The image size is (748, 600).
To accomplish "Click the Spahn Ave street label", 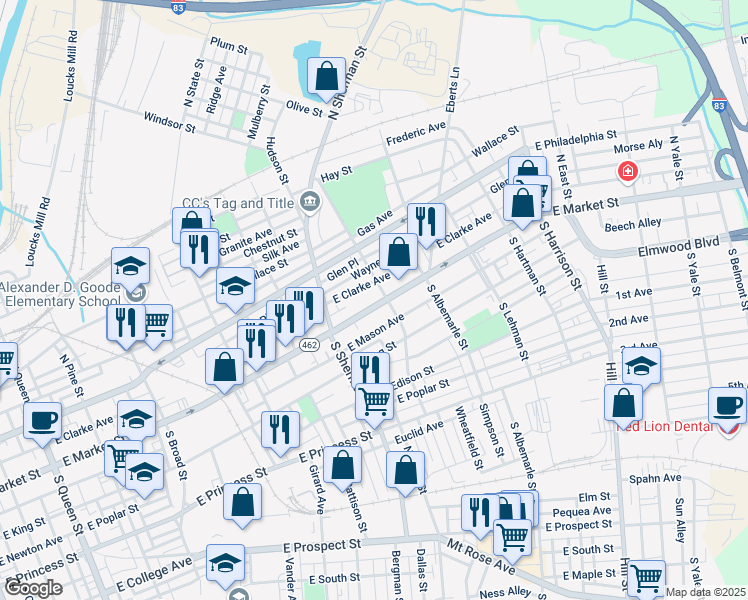I will pyautogui.click(x=655, y=478).
